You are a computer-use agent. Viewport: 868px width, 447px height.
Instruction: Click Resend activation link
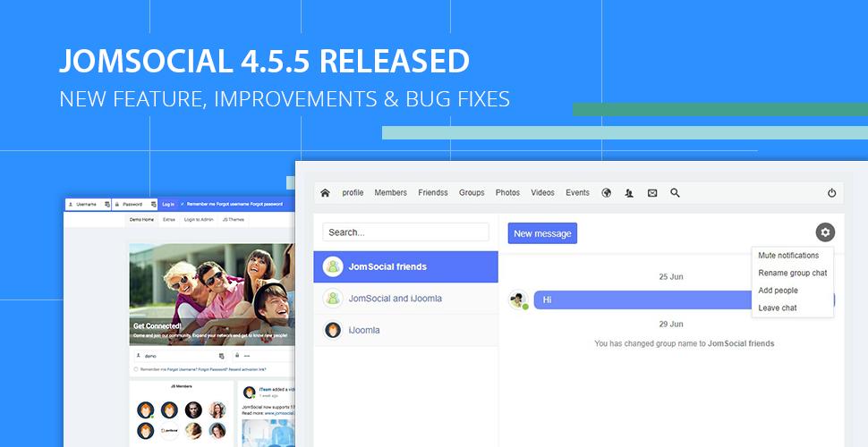coord(247,369)
